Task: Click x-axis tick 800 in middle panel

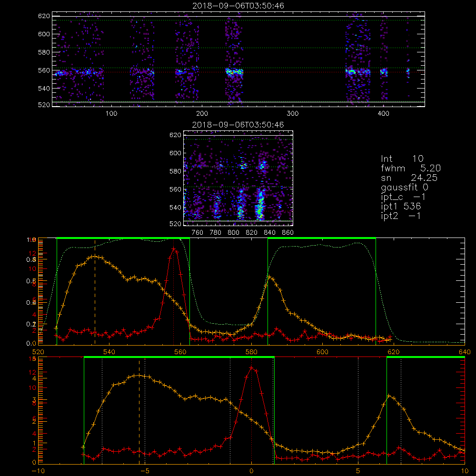Action: pos(233,233)
